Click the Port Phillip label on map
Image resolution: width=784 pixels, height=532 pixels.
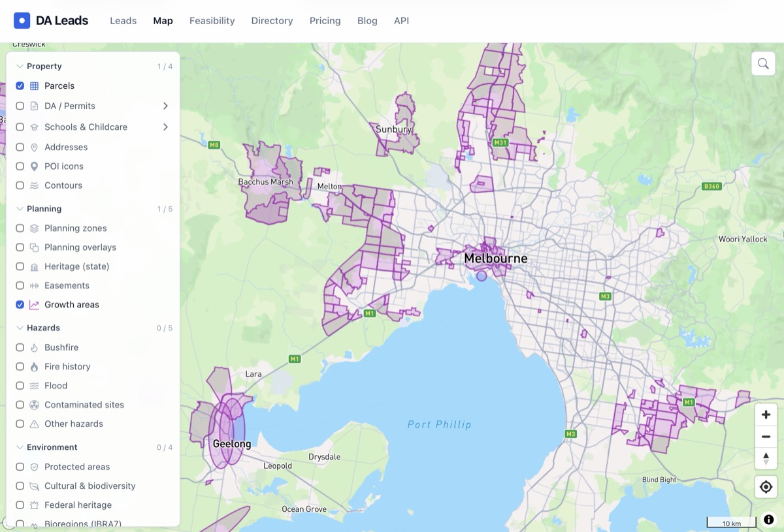[439, 425]
